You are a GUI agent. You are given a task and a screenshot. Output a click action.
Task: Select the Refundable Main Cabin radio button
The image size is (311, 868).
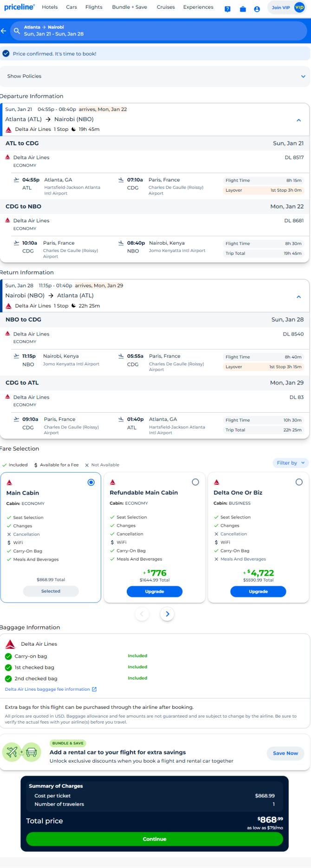tap(195, 482)
